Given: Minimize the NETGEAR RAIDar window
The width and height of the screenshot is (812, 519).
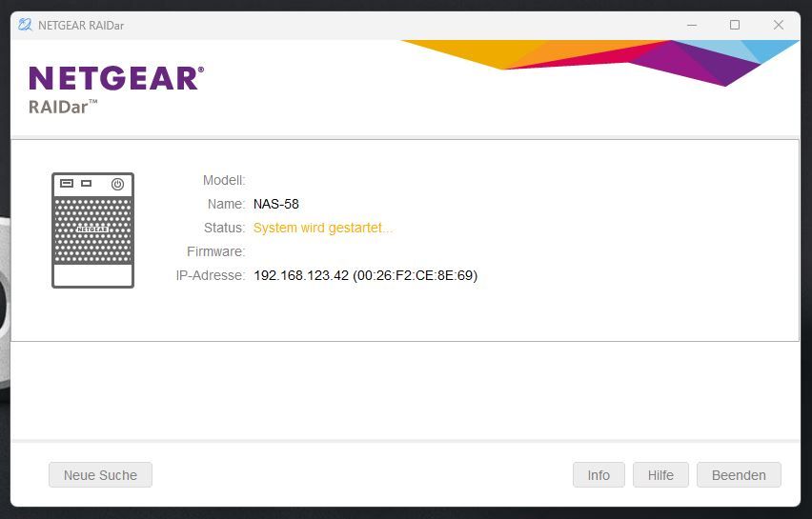Looking at the screenshot, I should click(692, 25).
